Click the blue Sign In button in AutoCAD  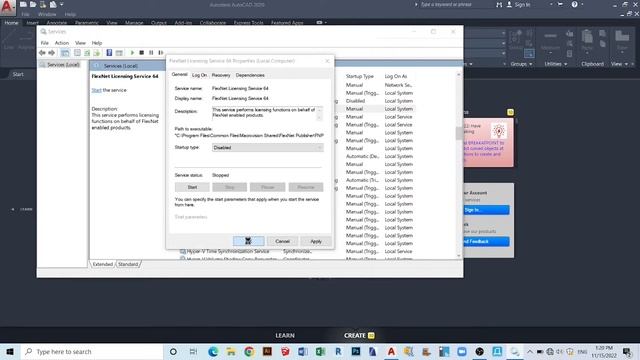point(486,210)
